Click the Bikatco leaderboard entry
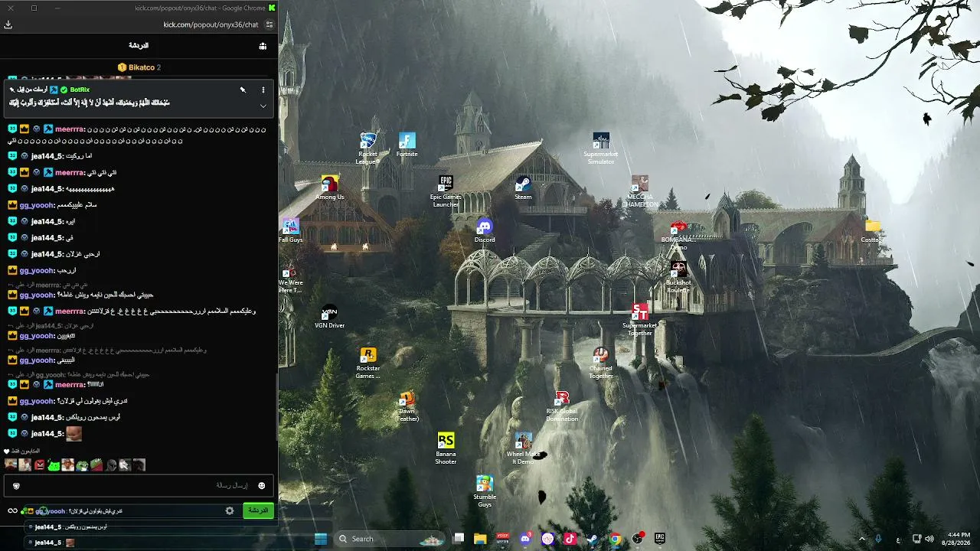The image size is (980, 551). 139,67
